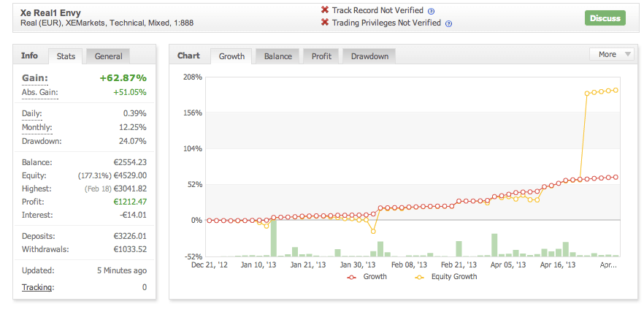Click the Tracking link
The image size is (644, 312).
coord(37,287)
